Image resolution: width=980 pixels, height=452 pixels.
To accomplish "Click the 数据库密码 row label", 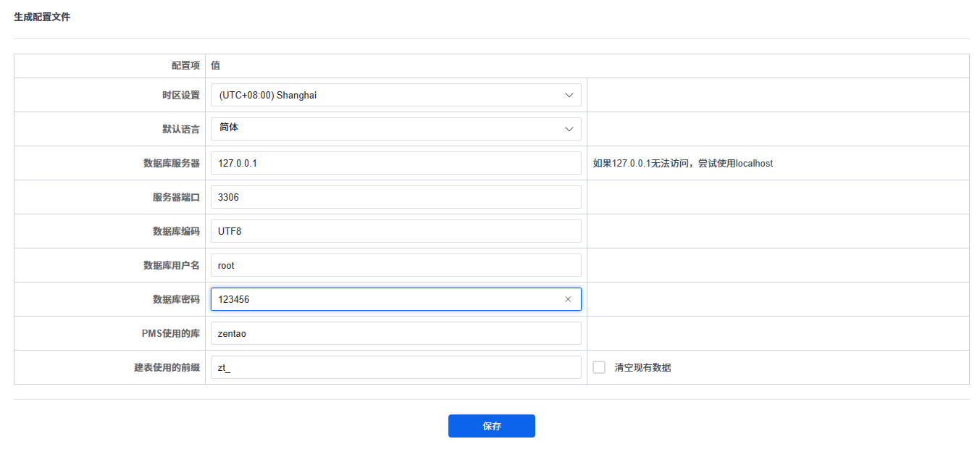I will [176, 299].
